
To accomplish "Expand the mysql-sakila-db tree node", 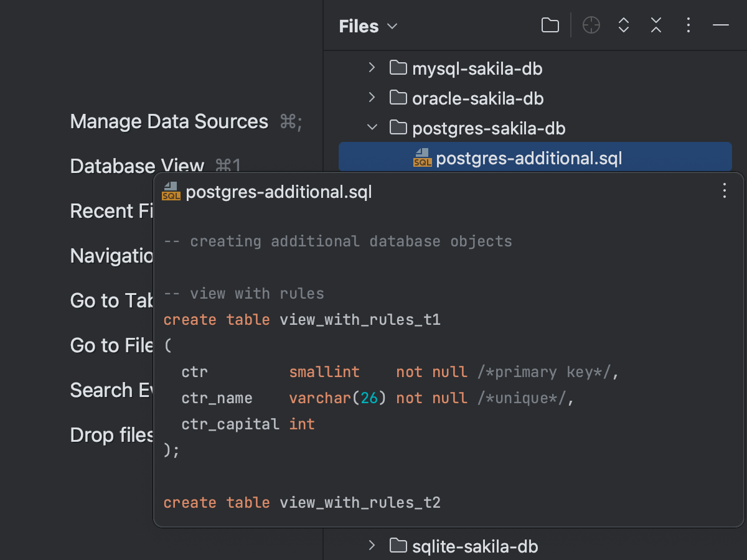I will (371, 67).
